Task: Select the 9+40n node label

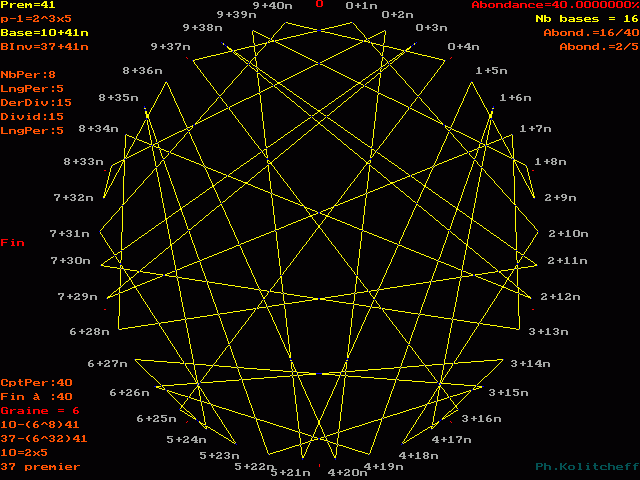Action: click(x=272, y=6)
